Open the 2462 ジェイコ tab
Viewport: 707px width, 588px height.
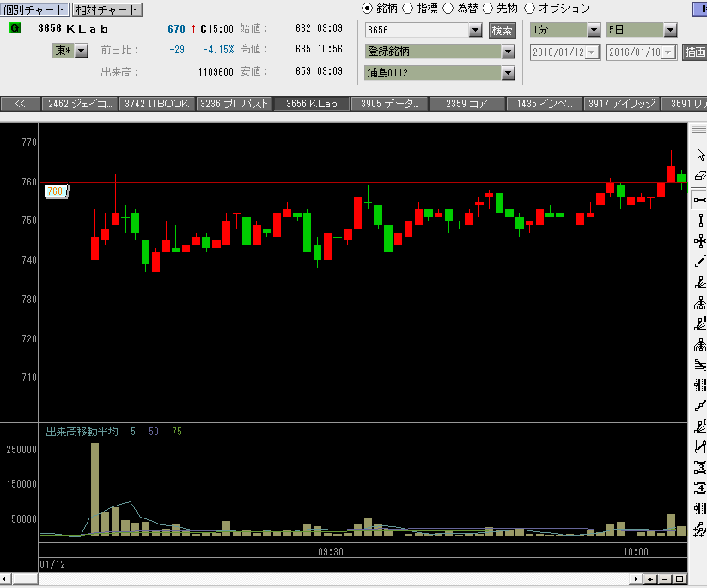click(80, 104)
